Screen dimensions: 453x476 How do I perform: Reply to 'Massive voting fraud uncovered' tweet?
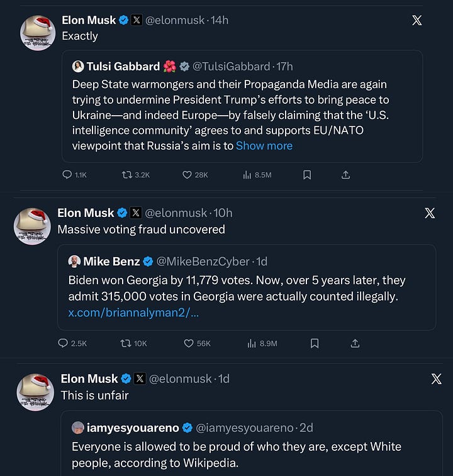(x=63, y=343)
